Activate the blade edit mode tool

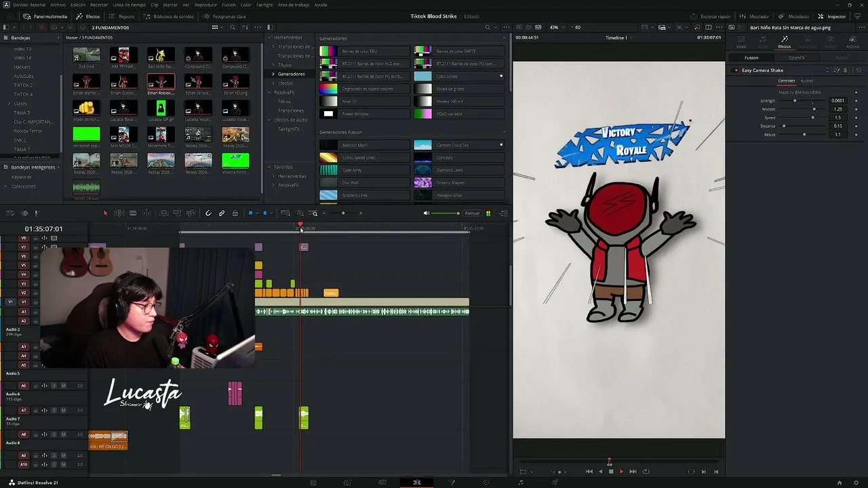[x=133, y=213]
